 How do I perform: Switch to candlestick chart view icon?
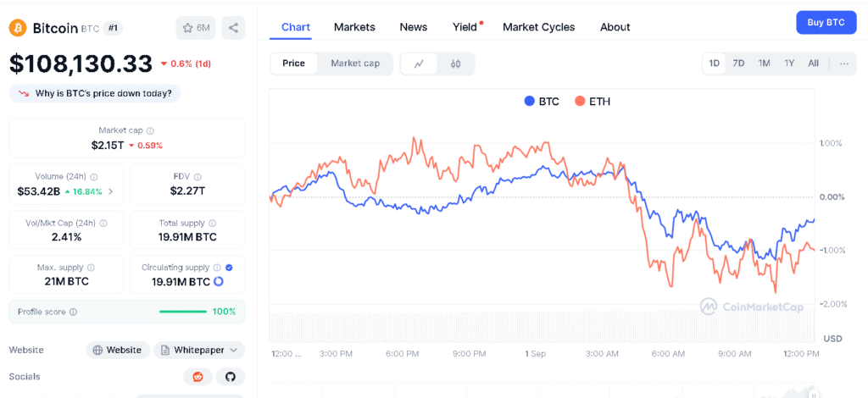tap(455, 64)
